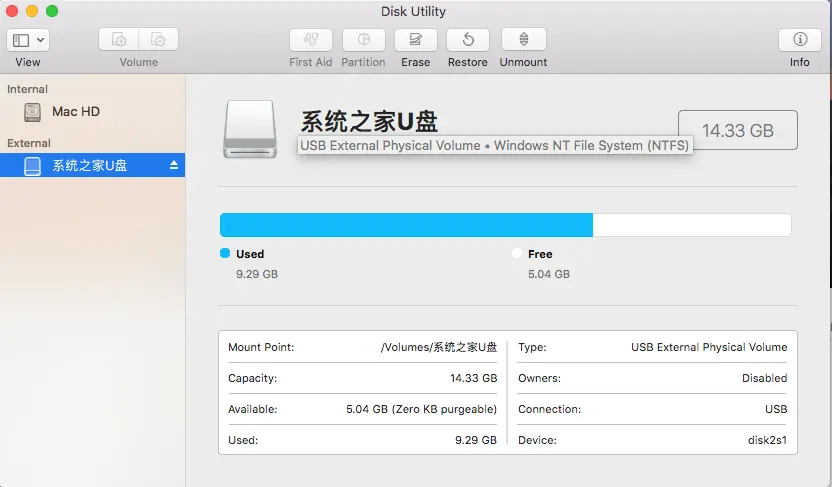The width and height of the screenshot is (832, 487).
Task: Click the External section header
Action: [29, 143]
